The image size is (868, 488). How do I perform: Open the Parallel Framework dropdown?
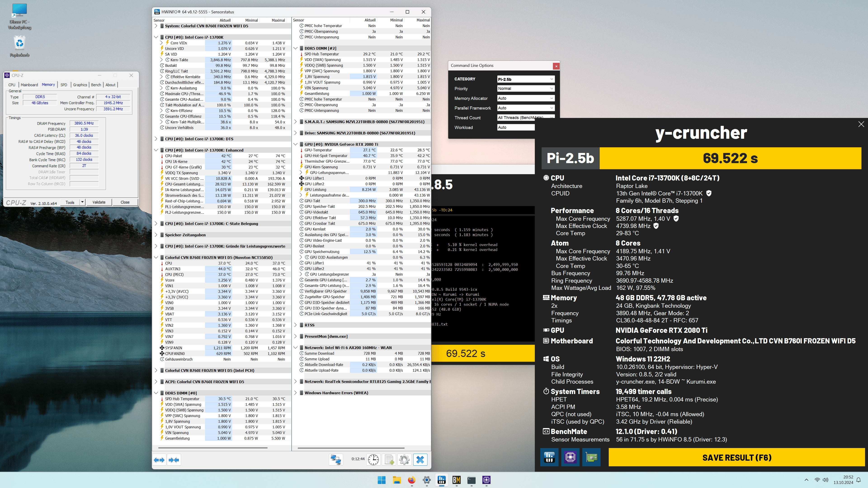click(x=526, y=108)
